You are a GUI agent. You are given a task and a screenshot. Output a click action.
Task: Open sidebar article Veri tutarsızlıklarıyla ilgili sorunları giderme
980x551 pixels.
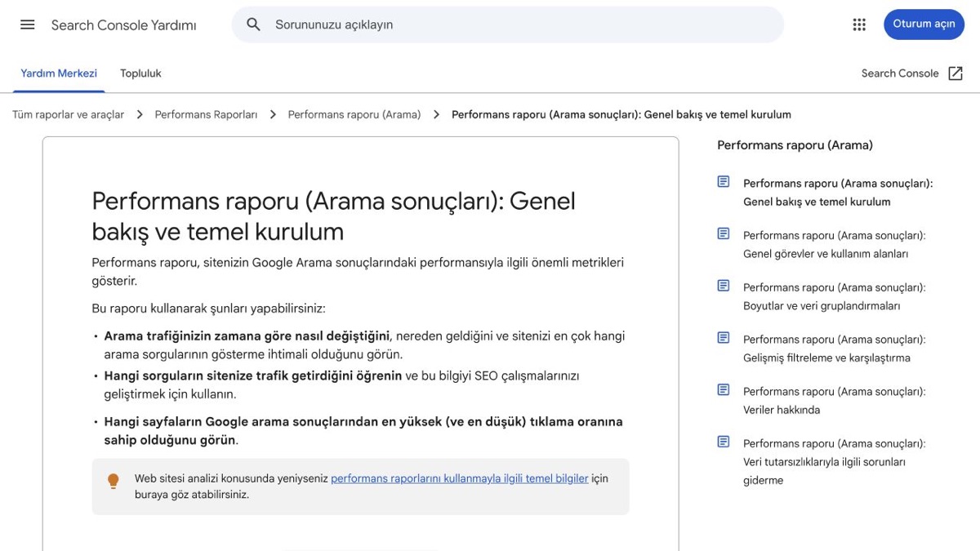(835, 462)
